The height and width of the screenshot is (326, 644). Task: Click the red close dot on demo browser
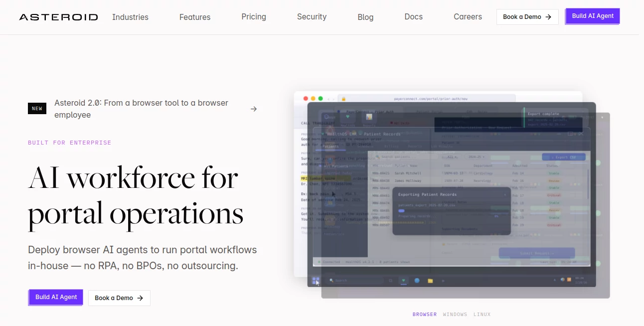pos(306,99)
